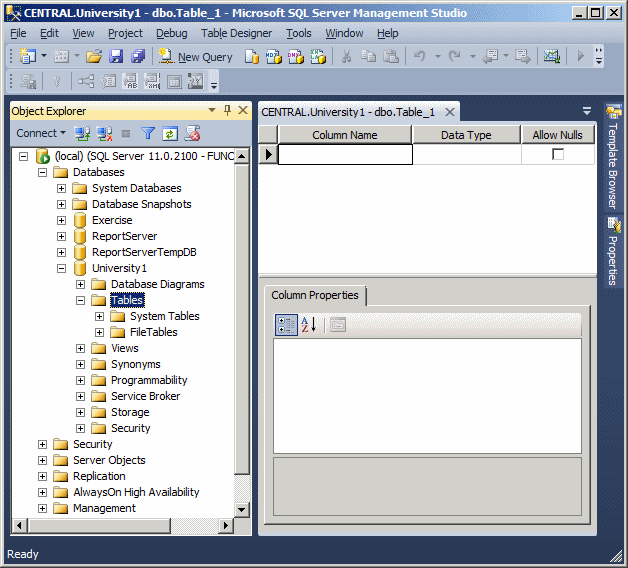The image size is (628, 568).
Task: Open the View menu
Action: (83, 33)
